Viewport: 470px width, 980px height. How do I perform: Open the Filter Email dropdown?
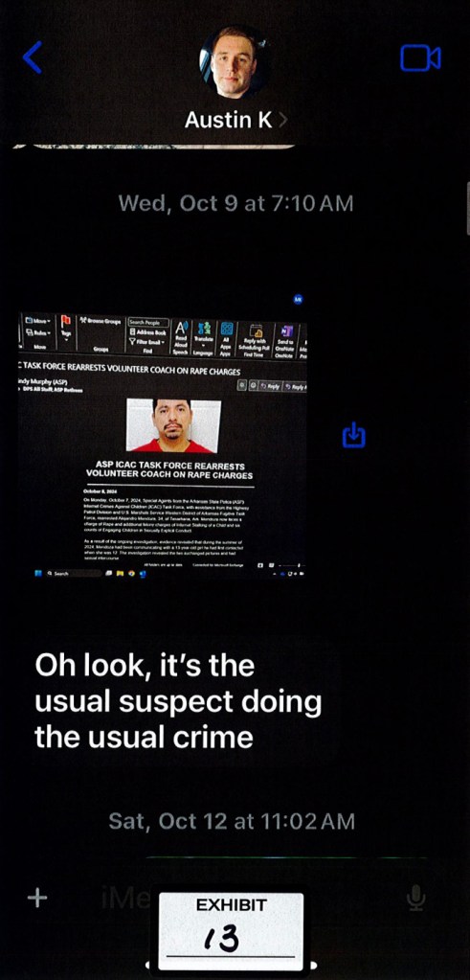(148, 342)
